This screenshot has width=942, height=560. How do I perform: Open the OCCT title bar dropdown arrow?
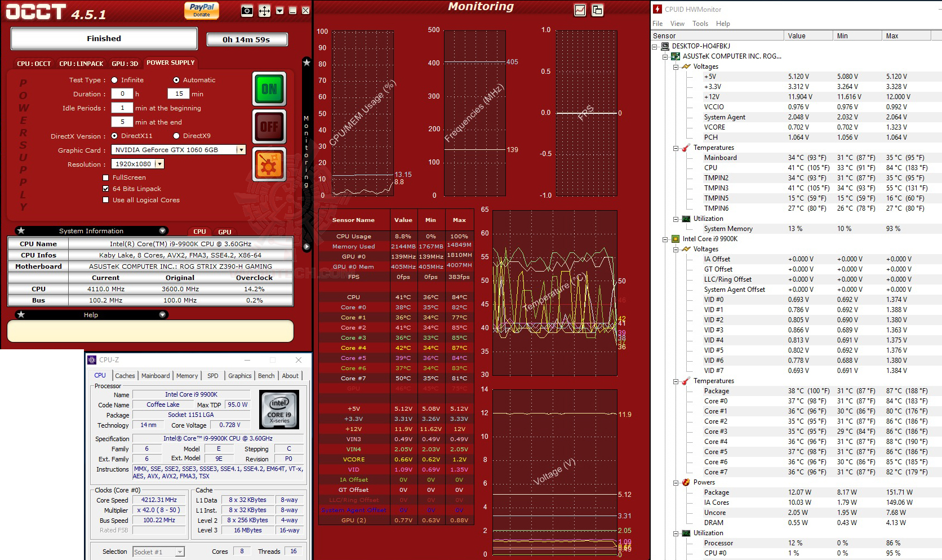[279, 11]
